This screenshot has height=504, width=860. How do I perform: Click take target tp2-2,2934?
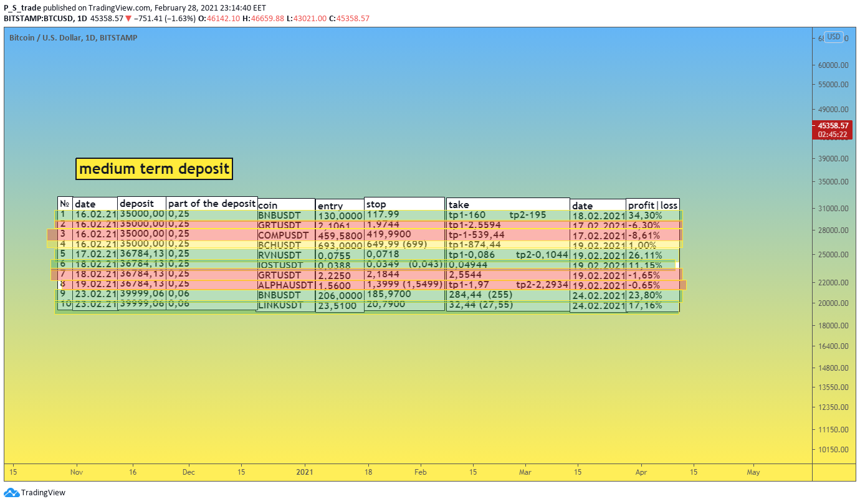[542, 285]
